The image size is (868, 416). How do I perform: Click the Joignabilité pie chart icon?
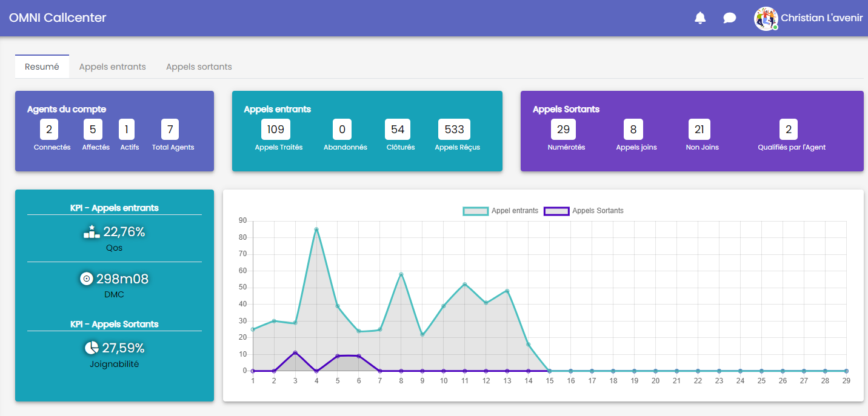[x=91, y=348]
